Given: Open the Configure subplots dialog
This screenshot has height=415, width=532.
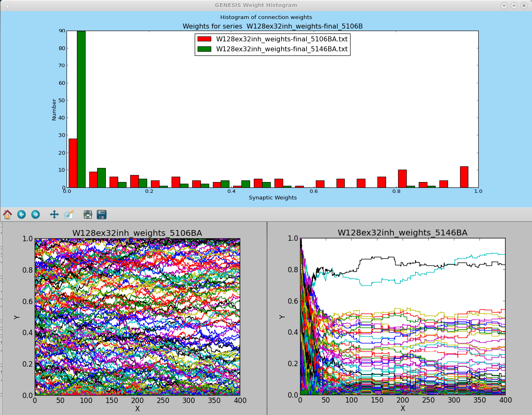Looking at the screenshot, I should tap(88, 214).
